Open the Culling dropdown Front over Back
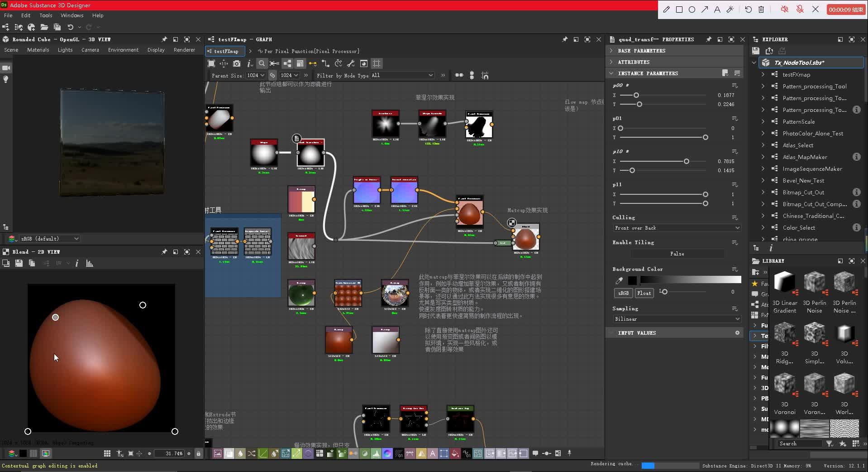This screenshot has width=868, height=472. point(676,228)
